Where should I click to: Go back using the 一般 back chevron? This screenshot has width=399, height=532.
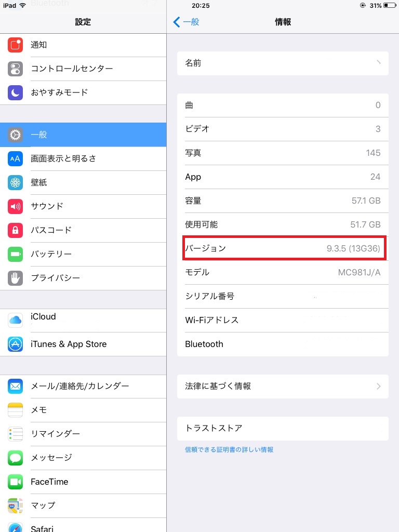click(x=176, y=22)
